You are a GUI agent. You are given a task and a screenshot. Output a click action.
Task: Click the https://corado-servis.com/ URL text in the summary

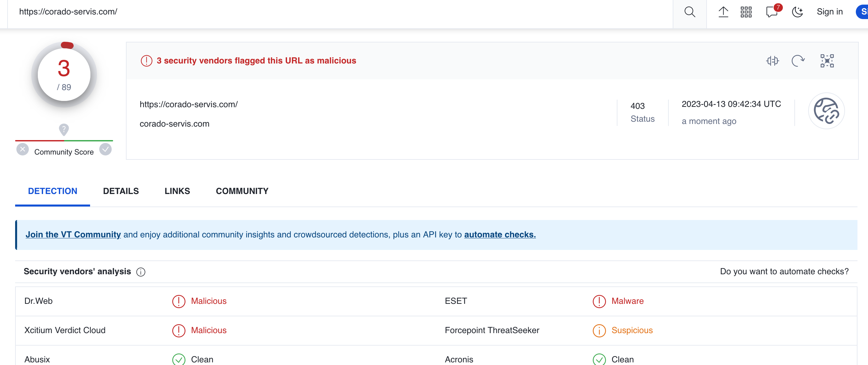[x=189, y=105]
